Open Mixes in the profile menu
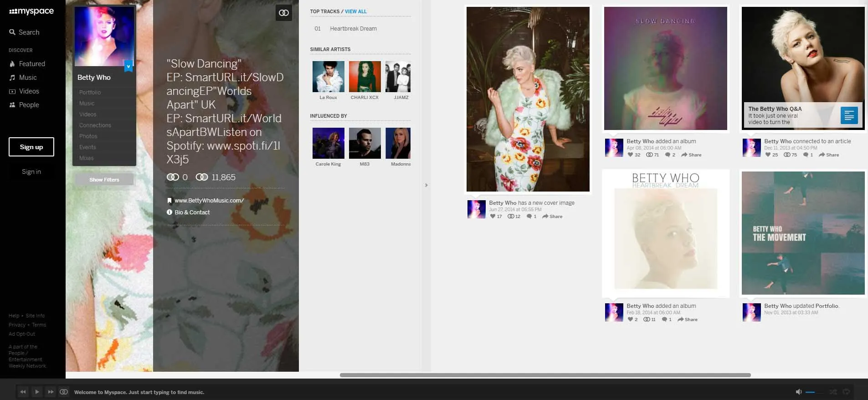The height and width of the screenshot is (400, 868). [87, 158]
